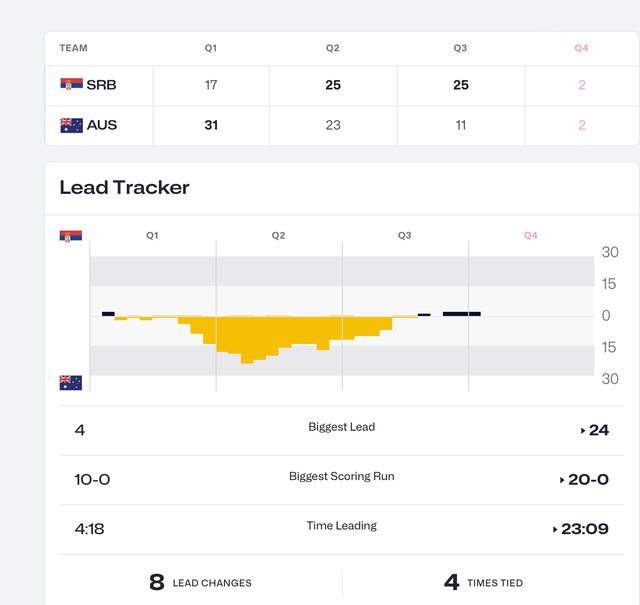Select the Q1 column header in score table
This screenshot has height=605, width=640.
click(211, 48)
